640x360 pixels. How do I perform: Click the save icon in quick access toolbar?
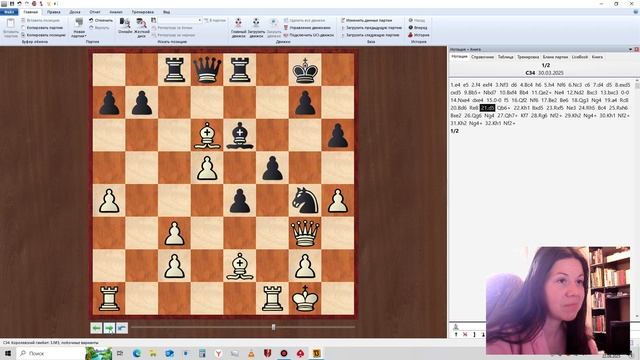coord(12,3)
